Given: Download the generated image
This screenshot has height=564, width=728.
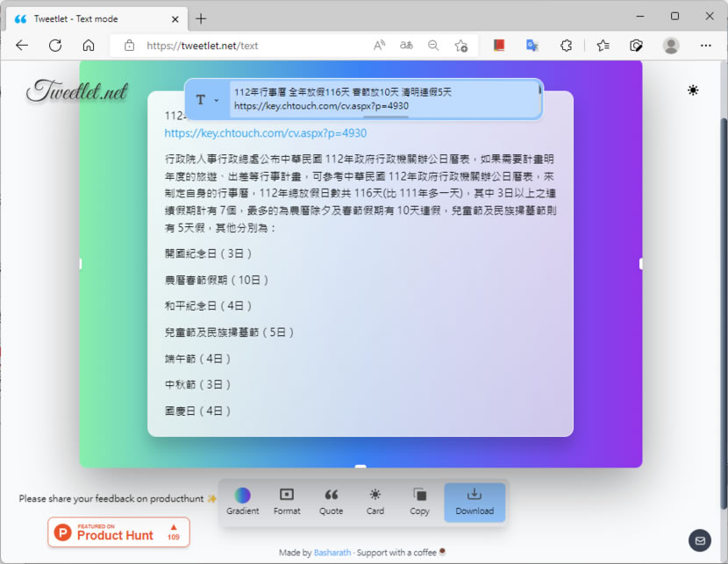Looking at the screenshot, I should point(475,503).
